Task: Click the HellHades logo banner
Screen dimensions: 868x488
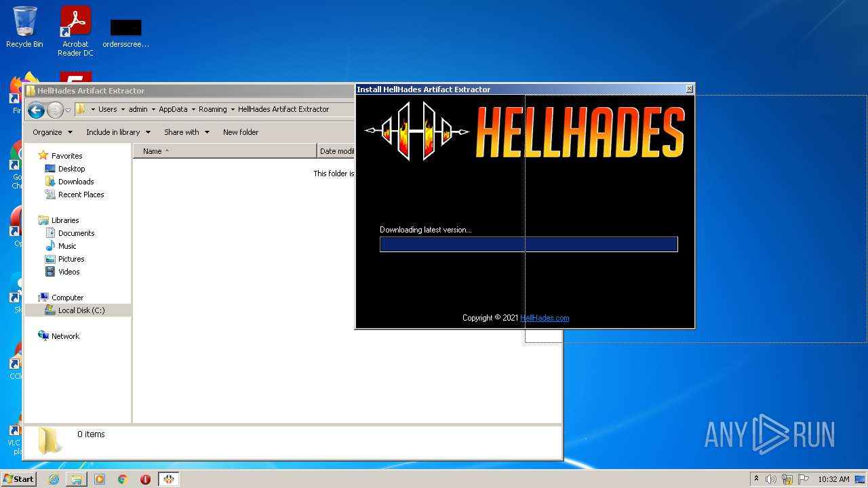Action: click(525, 131)
